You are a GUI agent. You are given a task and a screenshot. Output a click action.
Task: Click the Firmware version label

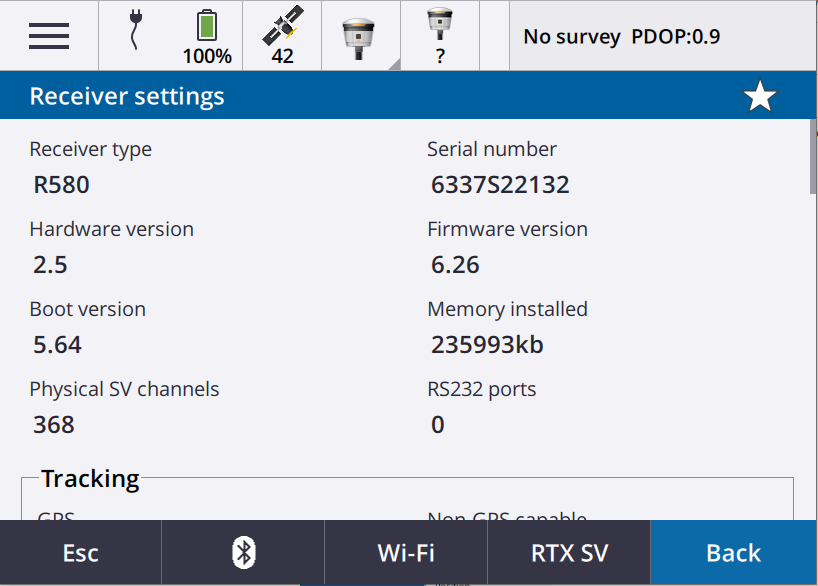pyautogui.click(x=508, y=229)
